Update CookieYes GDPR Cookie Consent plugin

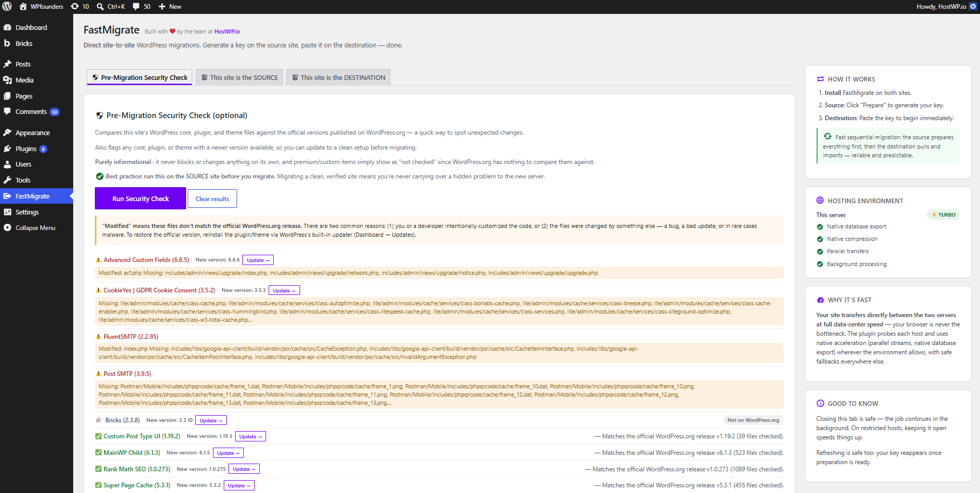point(284,290)
